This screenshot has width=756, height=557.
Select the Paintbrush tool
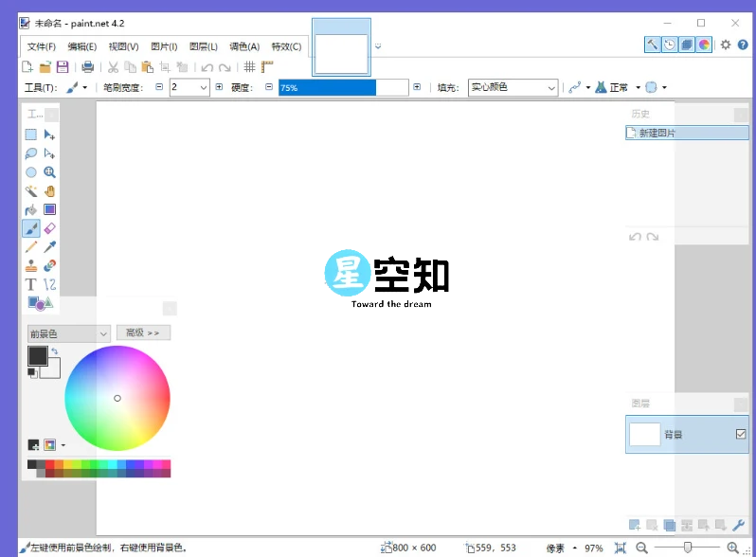[31, 228]
